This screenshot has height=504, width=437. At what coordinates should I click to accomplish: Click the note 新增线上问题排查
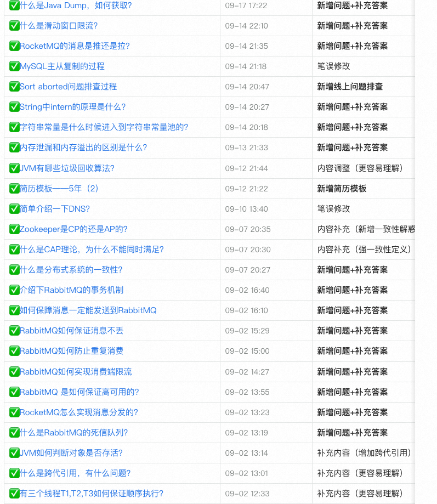pyautogui.click(x=350, y=87)
